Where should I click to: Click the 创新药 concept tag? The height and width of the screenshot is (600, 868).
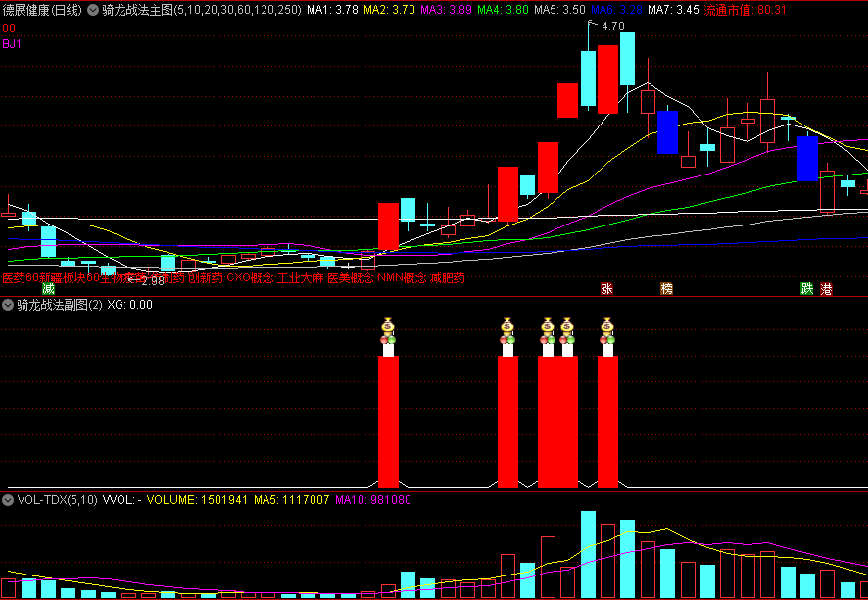point(206,278)
